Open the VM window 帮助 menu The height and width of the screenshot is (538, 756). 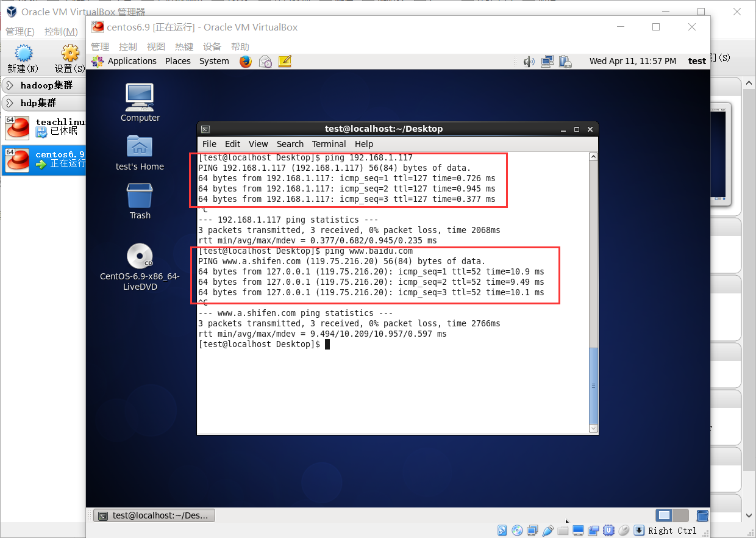click(x=240, y=46)
